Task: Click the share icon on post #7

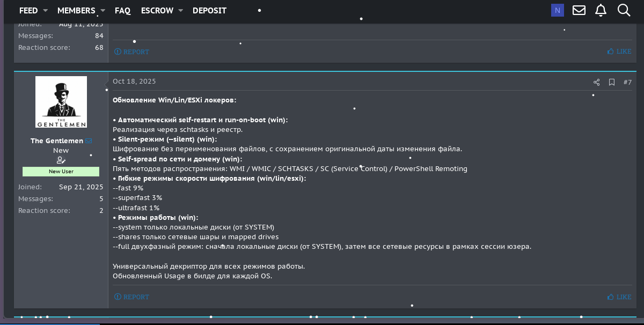Action: (596, 82)
